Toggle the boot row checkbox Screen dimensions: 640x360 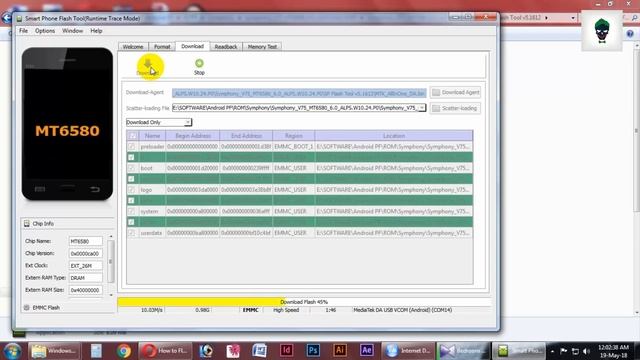coord(131,168)
